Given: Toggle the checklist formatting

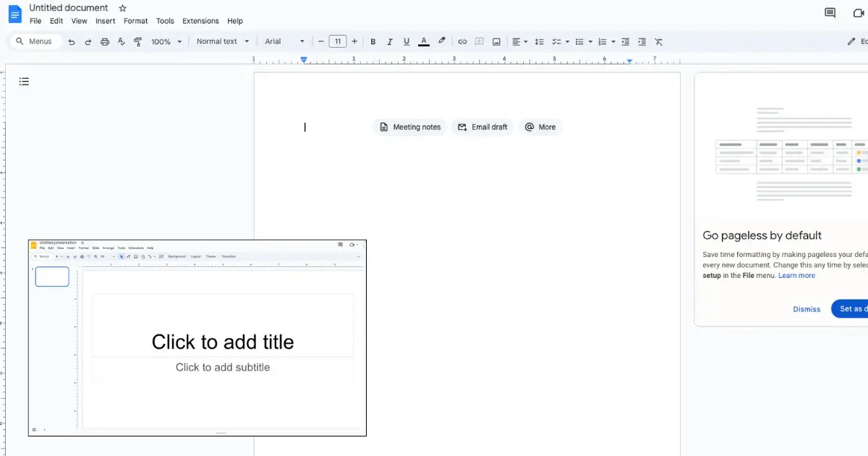Looking at the screenshot, I should click(556, 42).
